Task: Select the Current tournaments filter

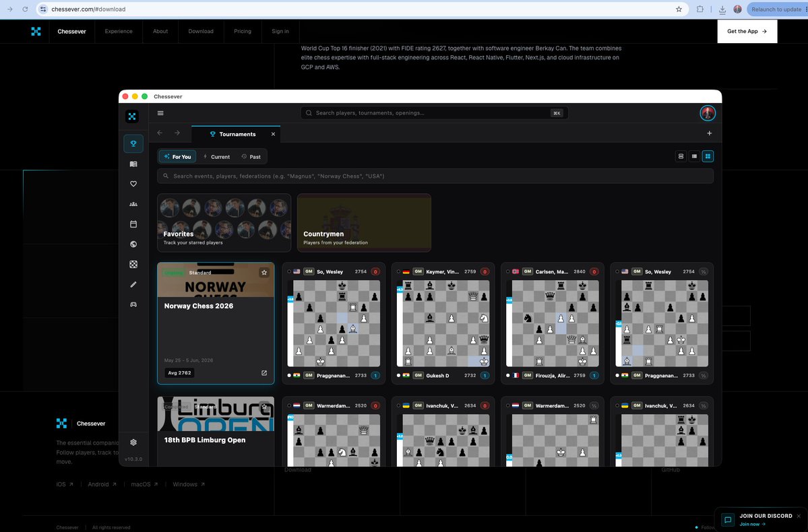Action: 216,156
